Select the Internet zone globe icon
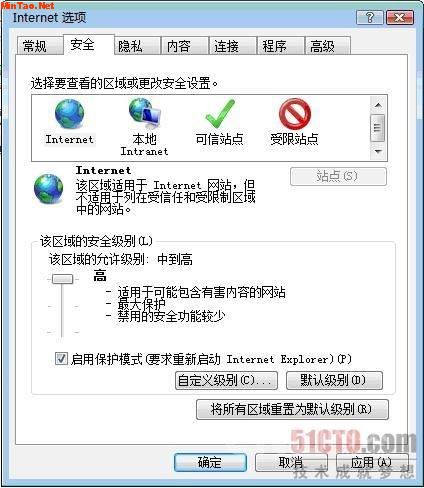Screen dimensions: 424x488 tap(70, 114)
